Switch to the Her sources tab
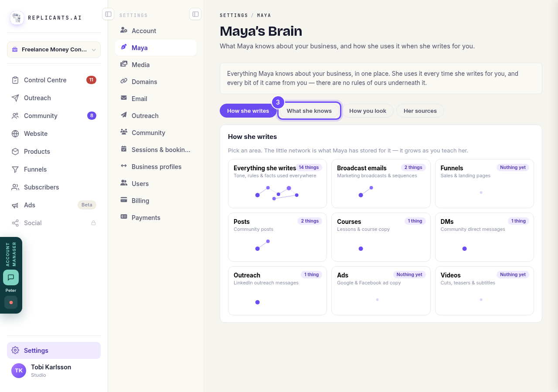Screen dimensions: 558x392 (x=420, y=111)
